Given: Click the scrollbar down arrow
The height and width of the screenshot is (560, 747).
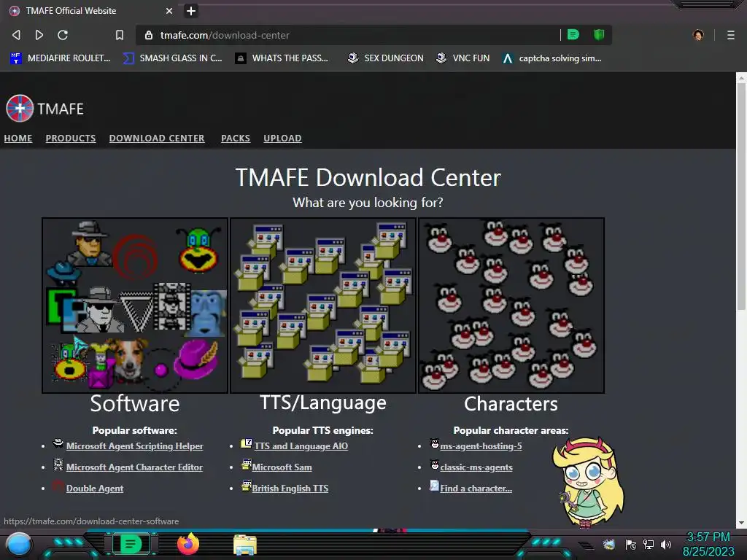Looking at the screenshot, I should (x=741, y=523).
